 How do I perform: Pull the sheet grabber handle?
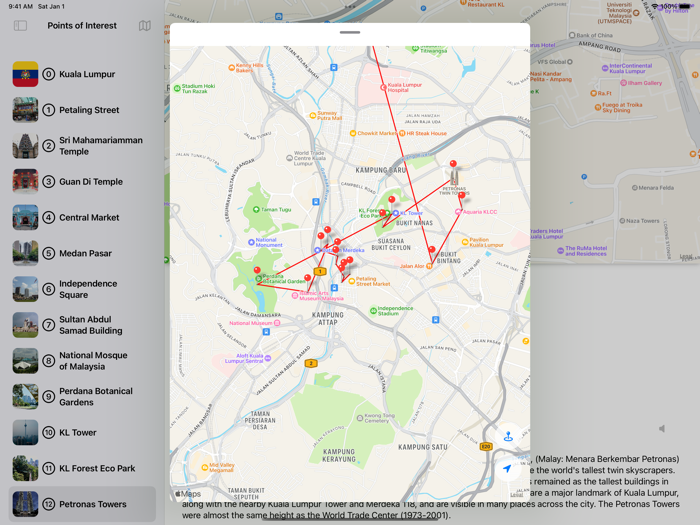pos(350,33)
